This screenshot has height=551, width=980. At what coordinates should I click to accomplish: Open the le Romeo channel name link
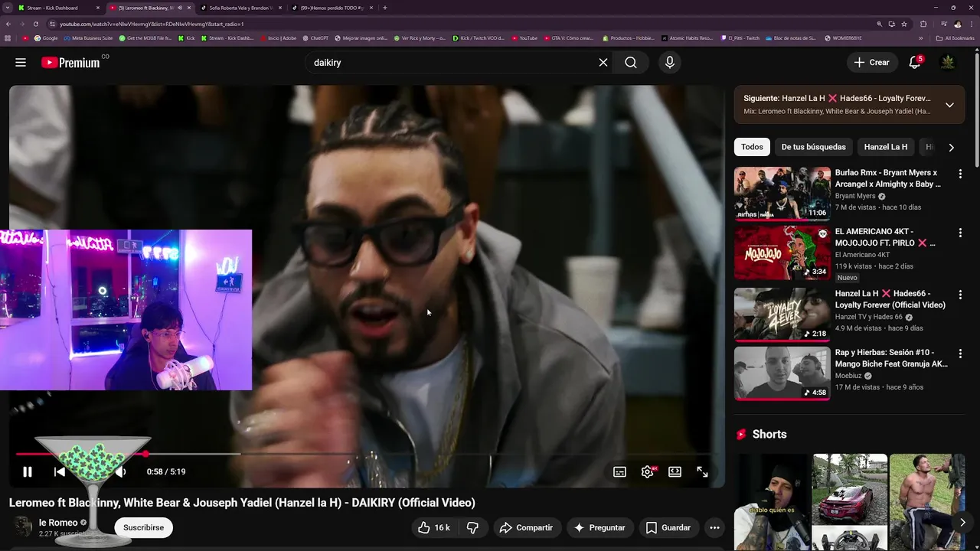tap(58, 523)
